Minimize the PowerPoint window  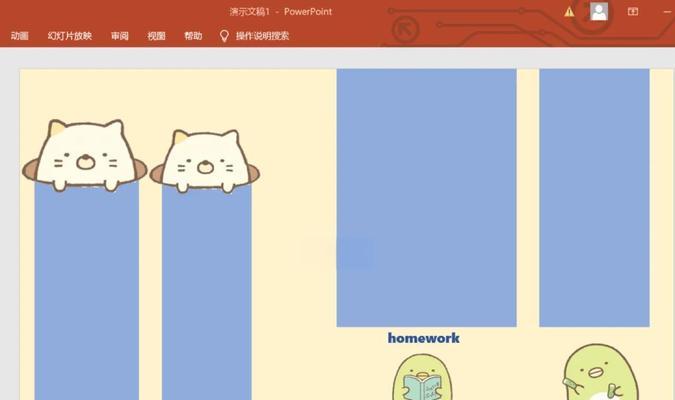[x=668, y=12]
